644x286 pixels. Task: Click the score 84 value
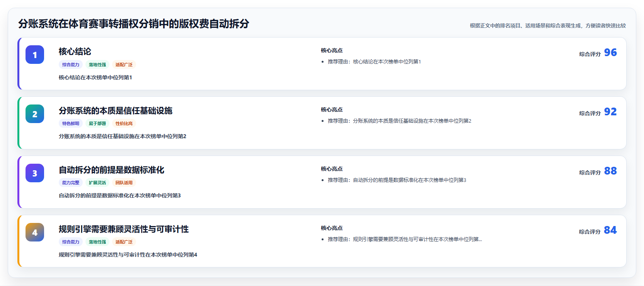point(610,230)
